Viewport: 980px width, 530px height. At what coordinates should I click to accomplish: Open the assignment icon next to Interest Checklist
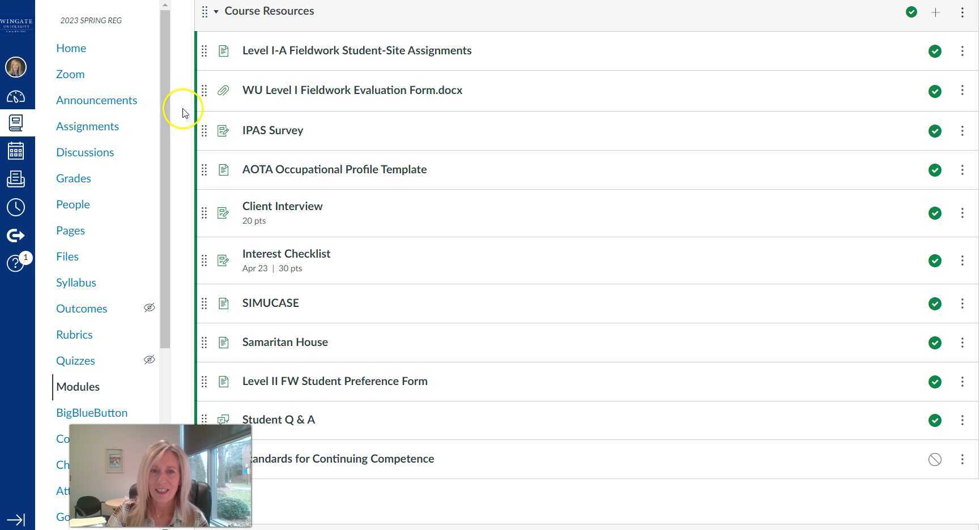(x=223, y=260)
